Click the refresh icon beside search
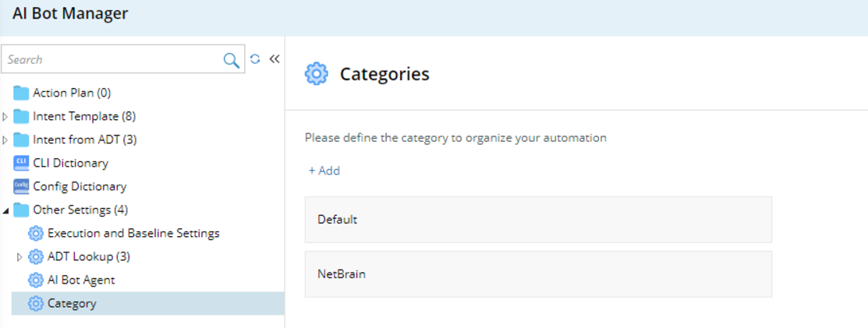 tap(255, 59)
